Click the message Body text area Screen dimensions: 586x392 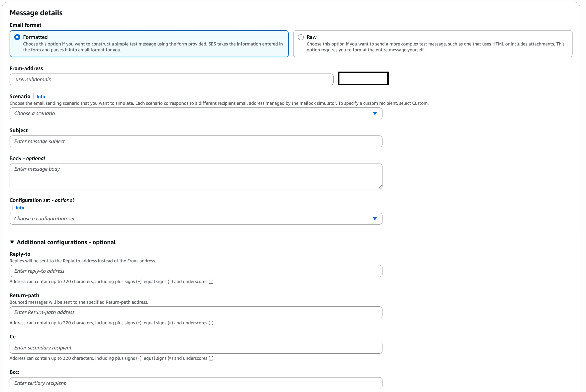point(196,176)
